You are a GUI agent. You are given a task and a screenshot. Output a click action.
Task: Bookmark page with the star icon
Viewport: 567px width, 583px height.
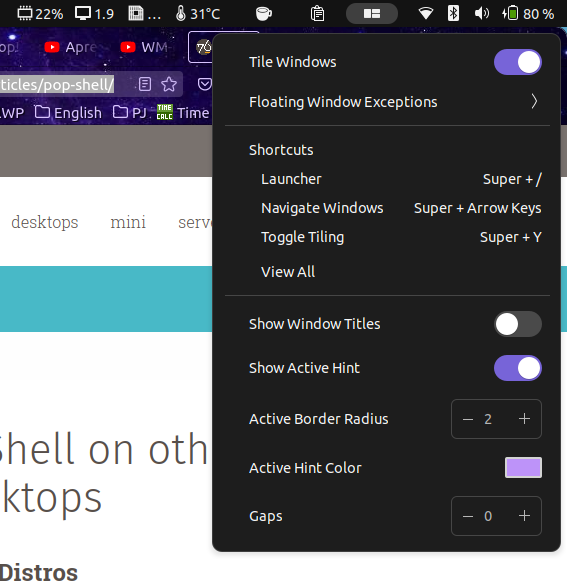(169, 84)
